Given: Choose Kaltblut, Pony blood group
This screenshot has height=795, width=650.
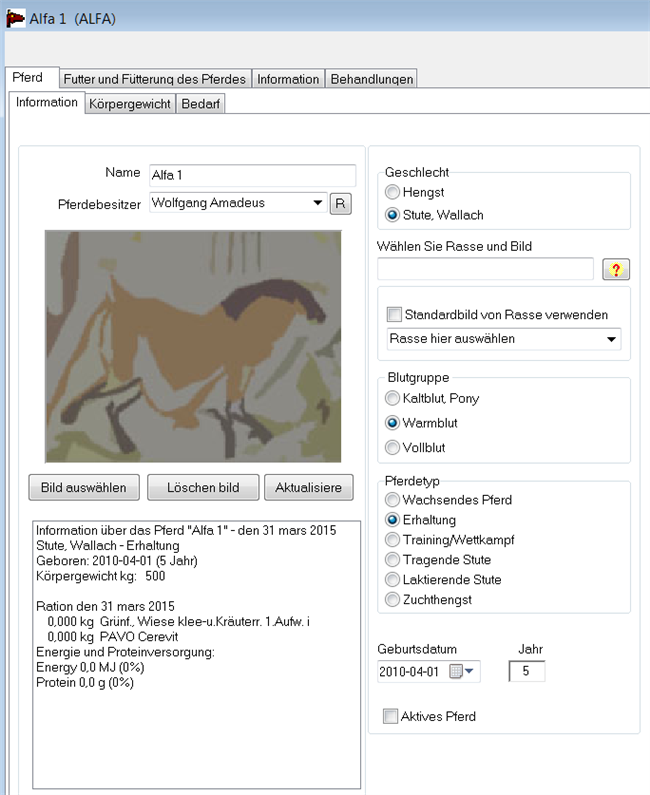Looking at the screenshot, I should pos(392,398).
